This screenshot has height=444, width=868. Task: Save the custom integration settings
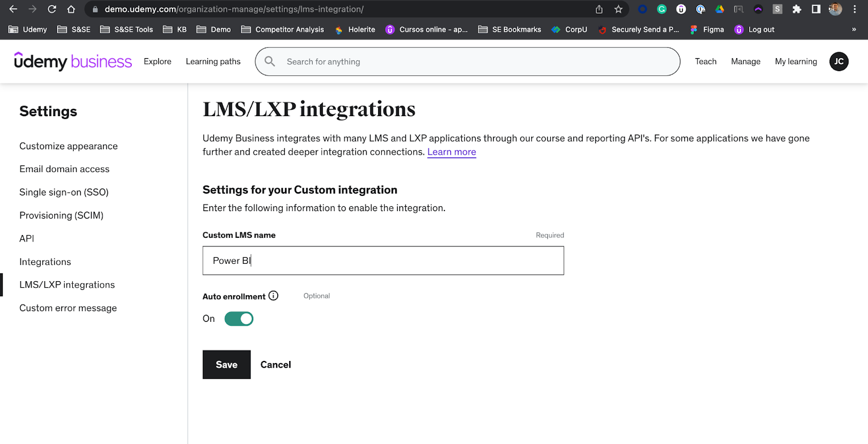coord(227,364)
